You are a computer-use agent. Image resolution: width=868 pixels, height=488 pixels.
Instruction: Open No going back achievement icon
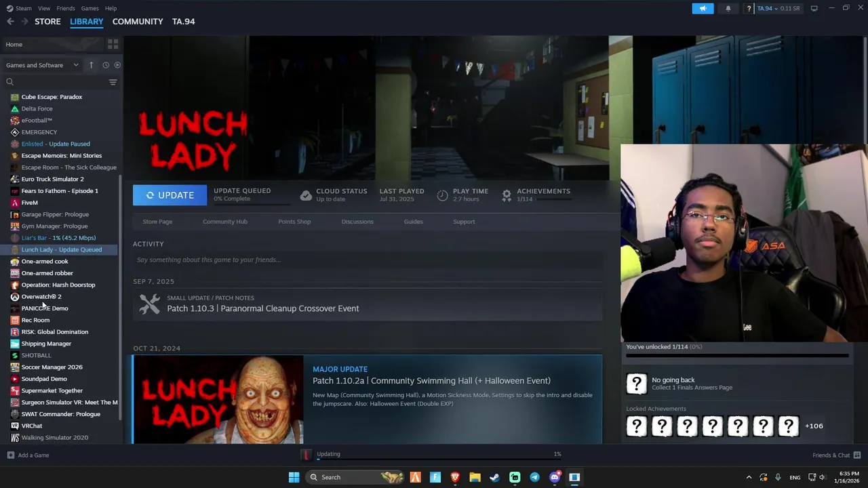pyautogui.click(x=636, y=384)
